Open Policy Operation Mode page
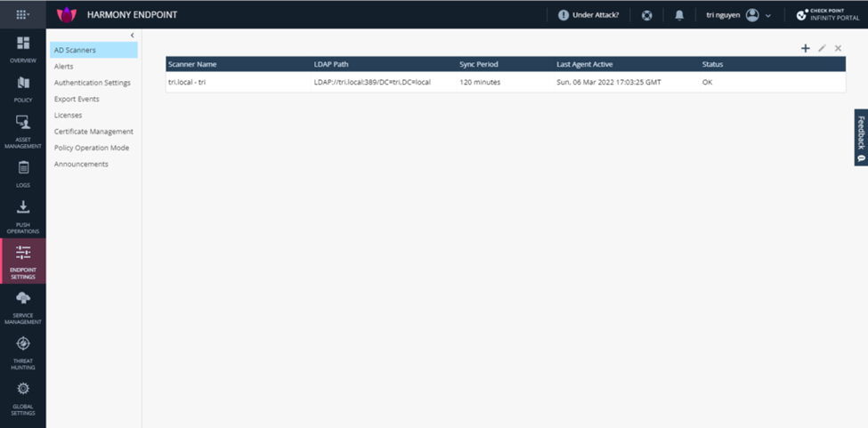 [x=93, y=148]
